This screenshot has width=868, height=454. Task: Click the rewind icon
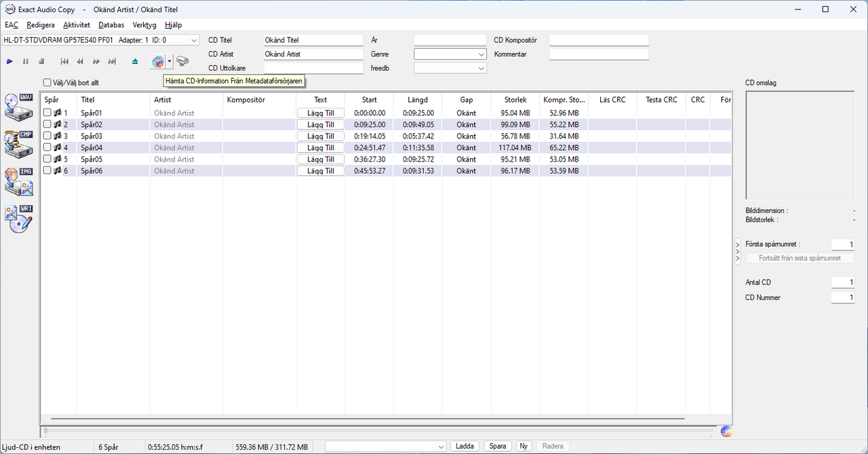[80, 62]
